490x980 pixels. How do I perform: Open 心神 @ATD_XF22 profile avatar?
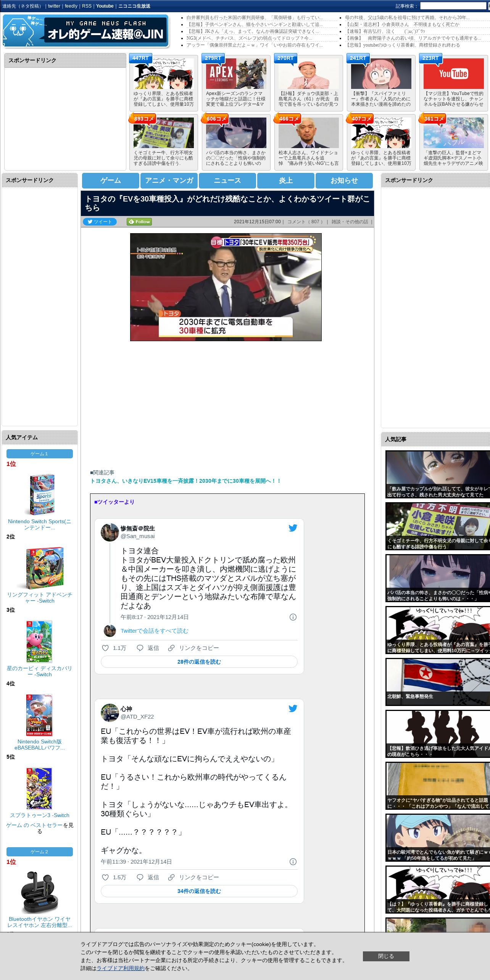pyautogui.click(x=110, y=712)
